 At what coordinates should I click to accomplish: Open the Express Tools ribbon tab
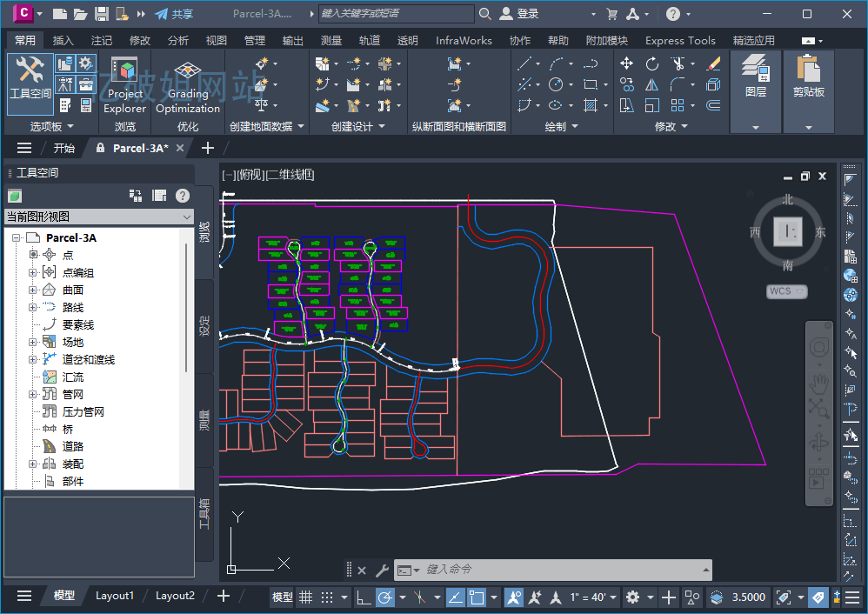[680, 40]
